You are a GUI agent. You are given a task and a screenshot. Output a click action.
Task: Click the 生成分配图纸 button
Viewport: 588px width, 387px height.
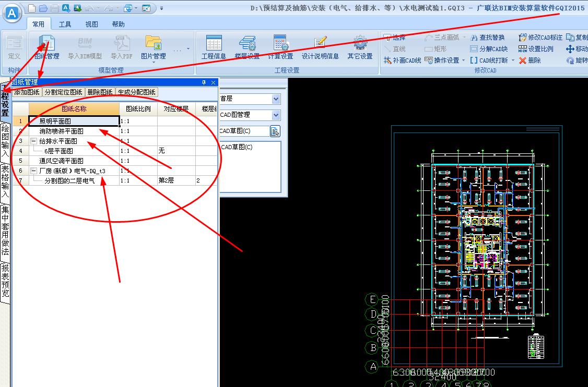136,92
